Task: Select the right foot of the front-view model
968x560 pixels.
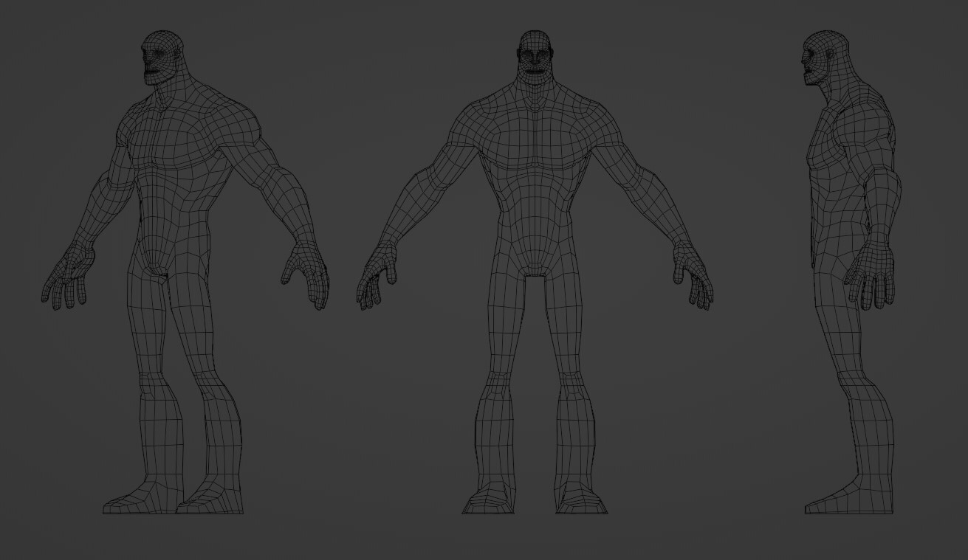Action: pyautogui.click(x=487, y=502)
